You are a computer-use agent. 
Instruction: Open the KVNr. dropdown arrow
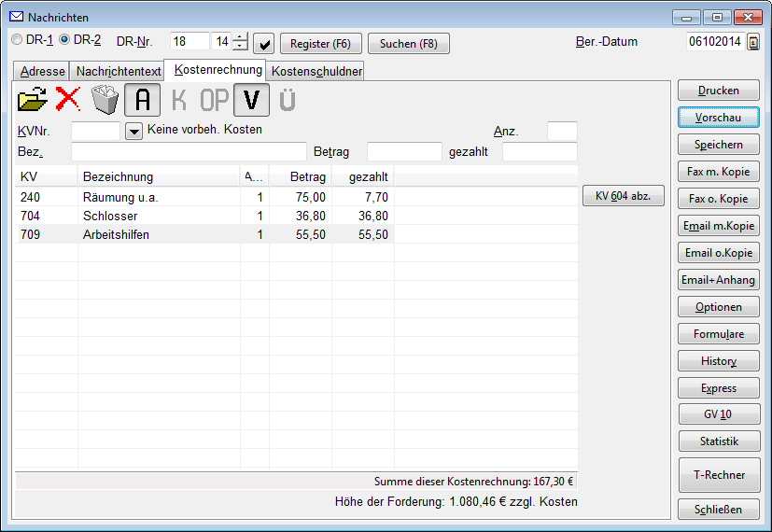click(133, 132)
